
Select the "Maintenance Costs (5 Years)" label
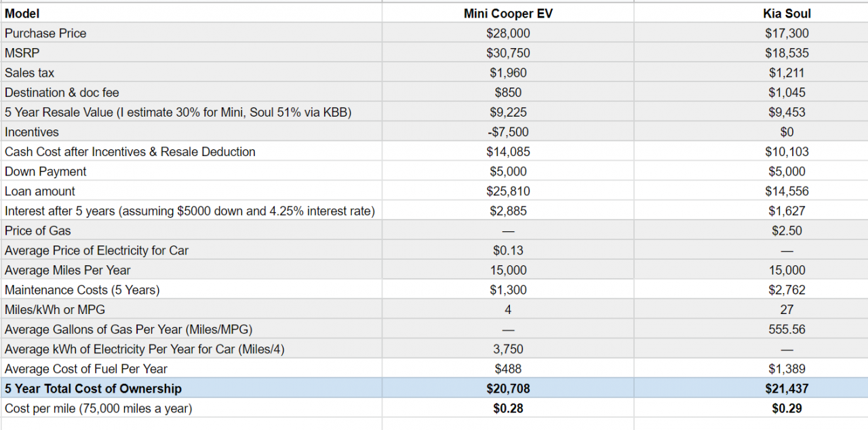click(x=82, y=290)
